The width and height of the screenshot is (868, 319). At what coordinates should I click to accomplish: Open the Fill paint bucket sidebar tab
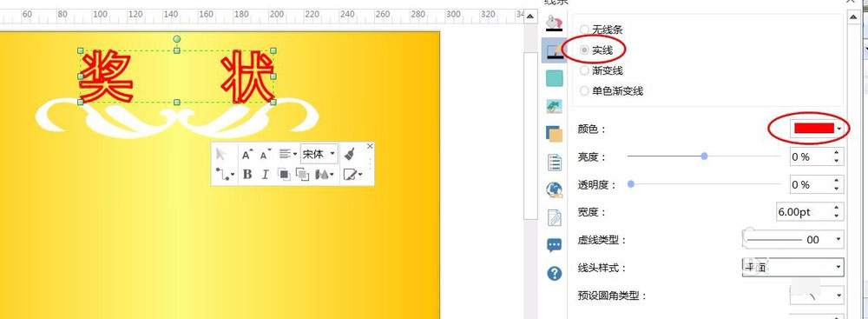(x=554, y=23)
